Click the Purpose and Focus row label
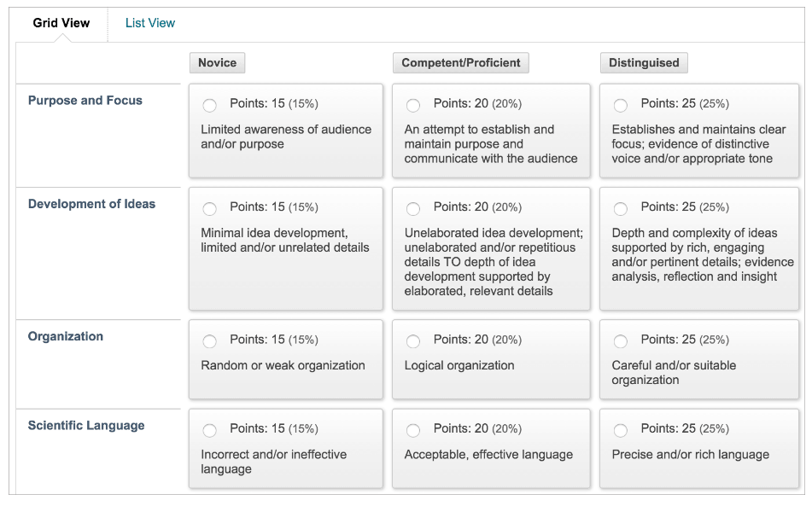Image resolution: width=812 pixels, height=506 pixels. (x=85, y=100)
